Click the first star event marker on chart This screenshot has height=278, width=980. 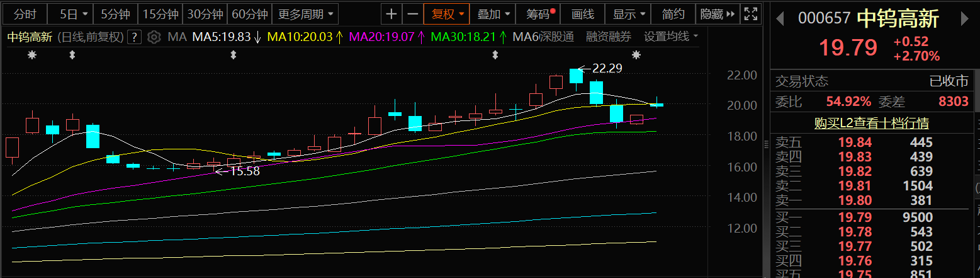pyautogui.click(x=31, y=55)
